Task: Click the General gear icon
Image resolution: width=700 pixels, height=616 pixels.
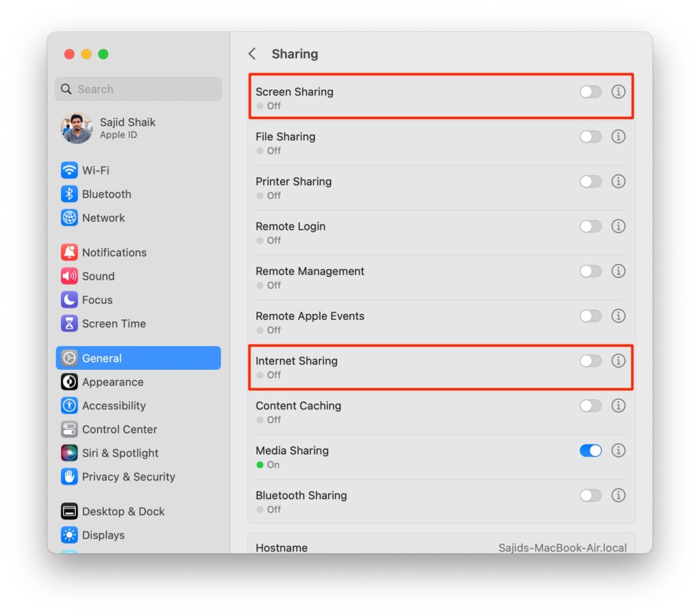Action: point(69,358)
